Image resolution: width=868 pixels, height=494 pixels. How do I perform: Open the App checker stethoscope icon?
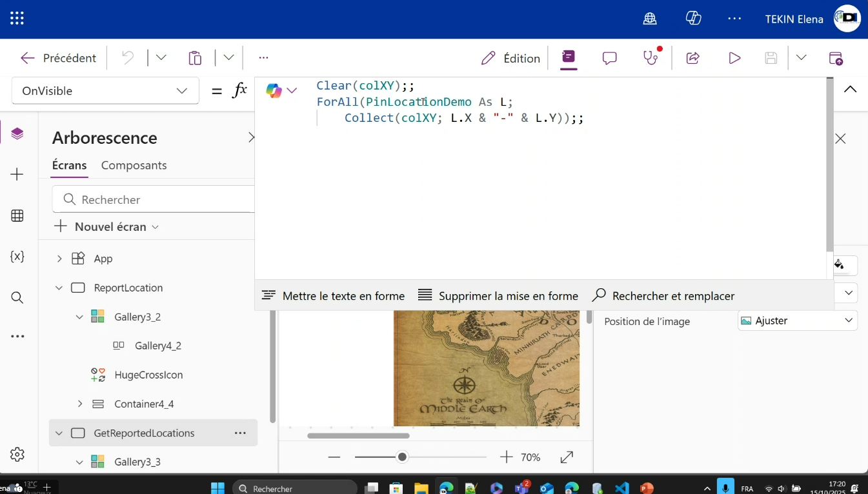pos(651,58)
